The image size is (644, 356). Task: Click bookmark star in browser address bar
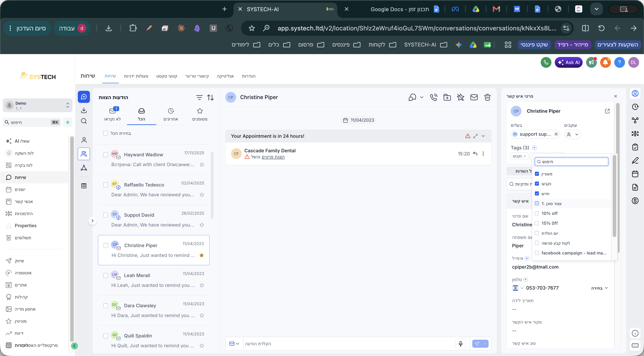tap(252, 28)
